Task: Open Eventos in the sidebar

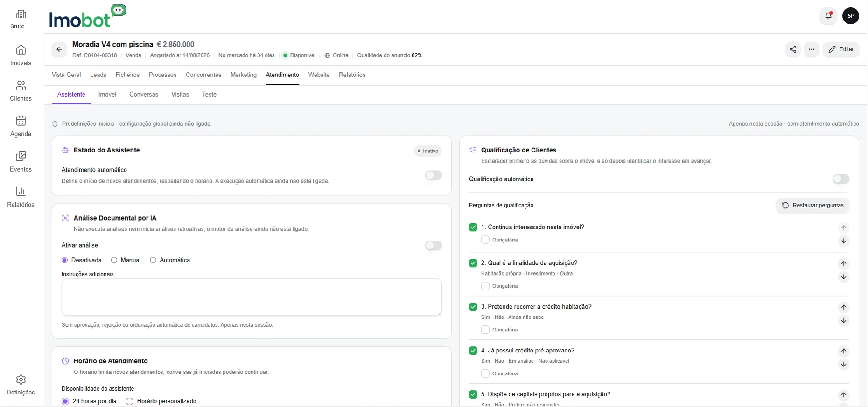Action: point(21,161)
